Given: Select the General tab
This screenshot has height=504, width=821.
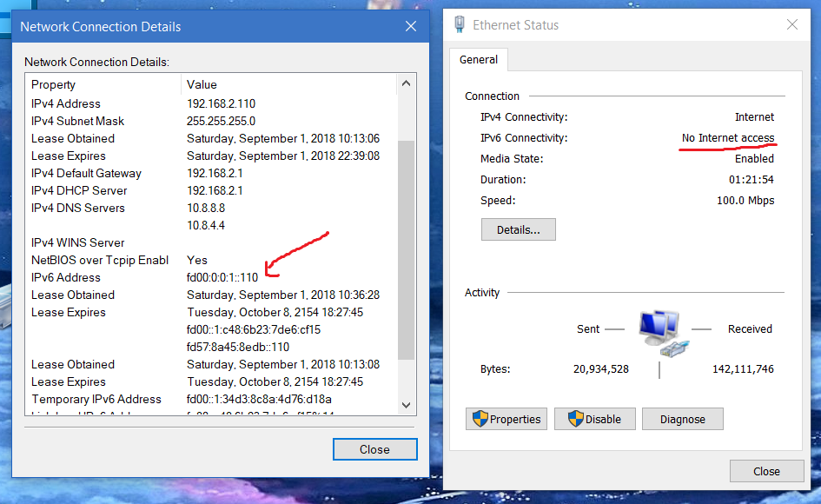Looking at the screenshot, I should [479, 60].
